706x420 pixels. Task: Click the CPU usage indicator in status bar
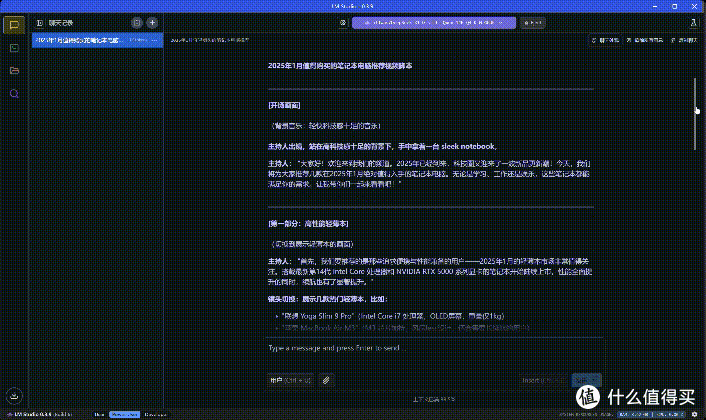670,415
